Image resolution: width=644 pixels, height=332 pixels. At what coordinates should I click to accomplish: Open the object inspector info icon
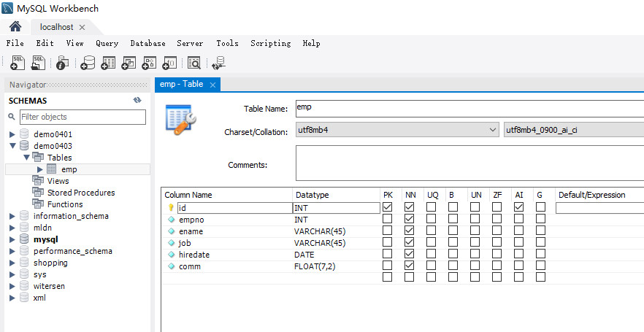click(62, 63)
